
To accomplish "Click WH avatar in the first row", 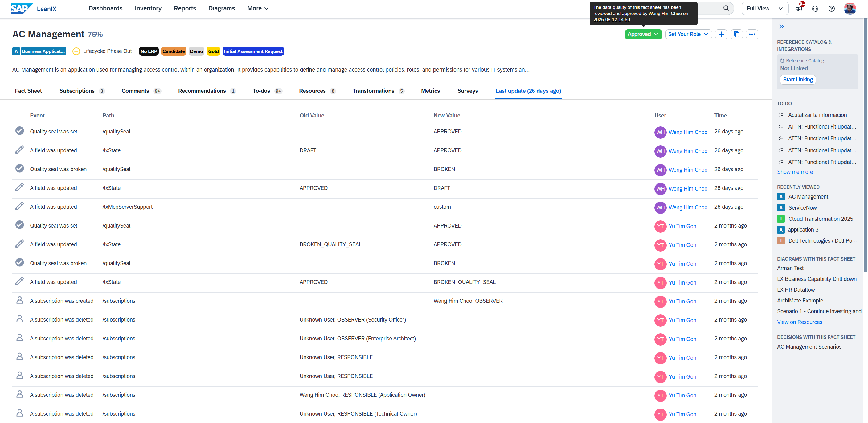I will [660, 132].
